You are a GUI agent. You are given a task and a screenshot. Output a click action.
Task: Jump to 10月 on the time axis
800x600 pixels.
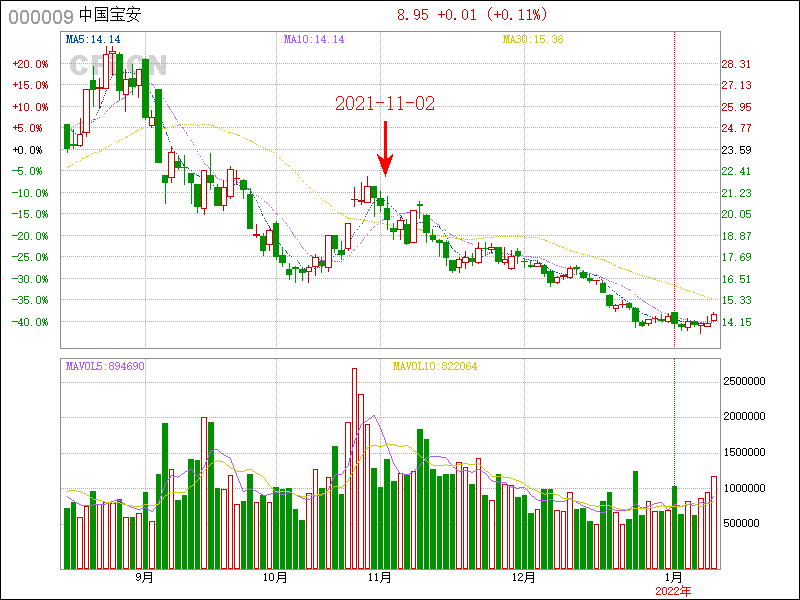tap(275, 577)
